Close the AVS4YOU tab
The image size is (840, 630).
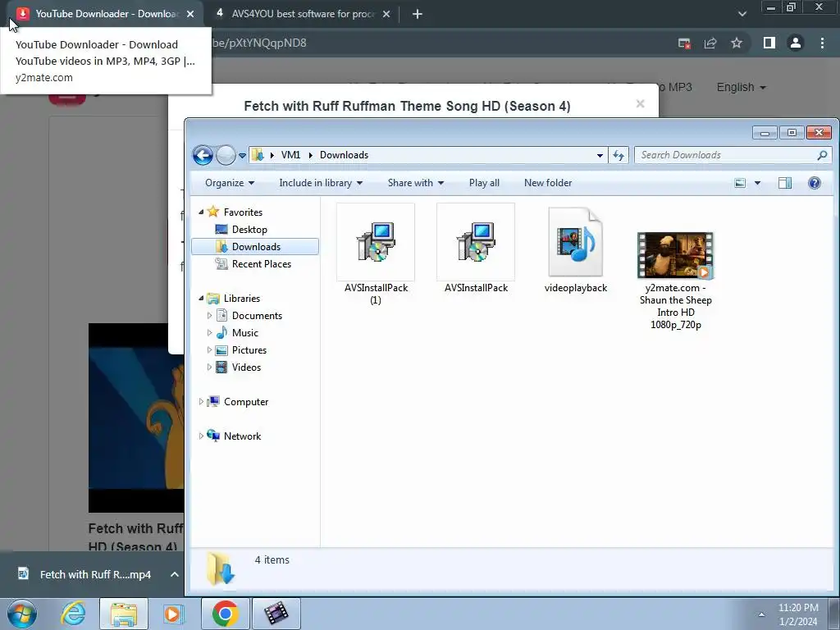click(x=386, y=15)
